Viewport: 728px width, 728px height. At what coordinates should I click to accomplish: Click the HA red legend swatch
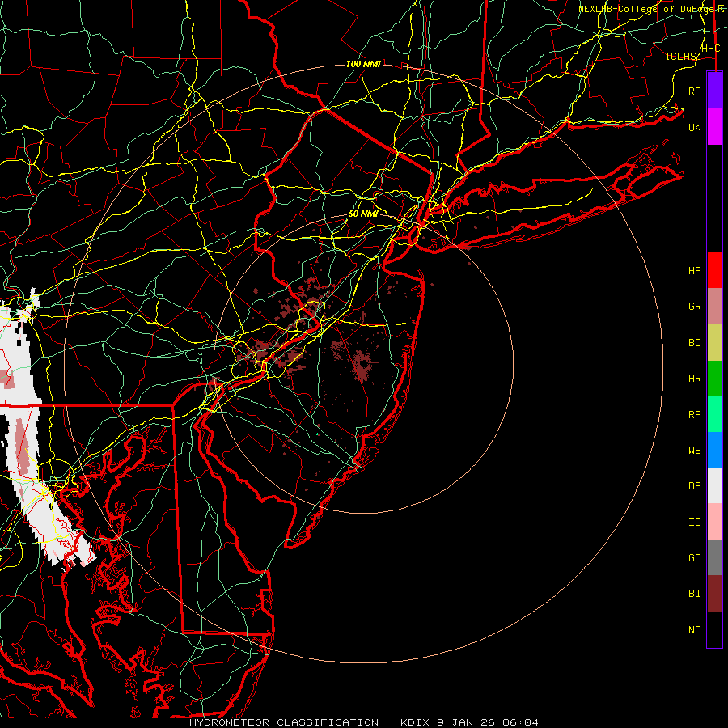pyautogui.click(x=714, y=270)
